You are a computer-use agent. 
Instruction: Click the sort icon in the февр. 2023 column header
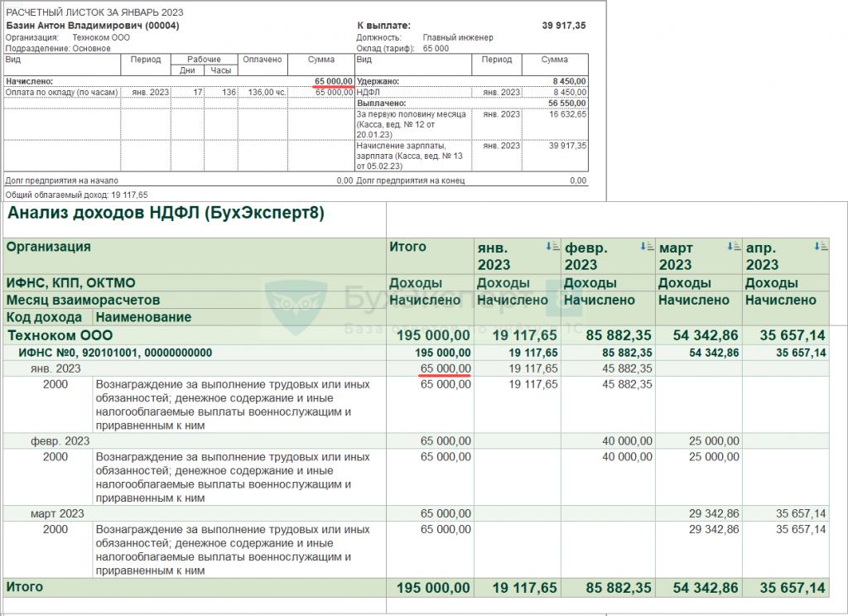(x=647, y=247)
